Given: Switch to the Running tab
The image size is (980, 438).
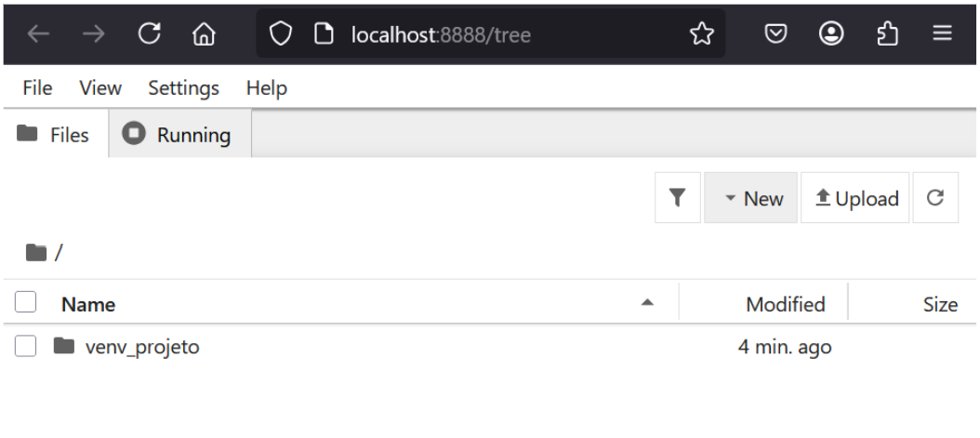Looking at the screenshot, I should (x=180, y=134).
